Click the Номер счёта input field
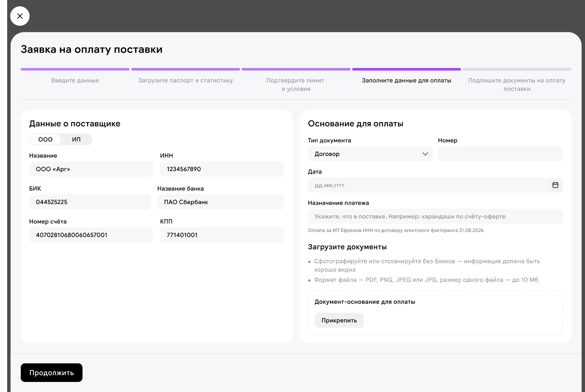Viewport: 585px width, 392px height. (x=91, y=235)
